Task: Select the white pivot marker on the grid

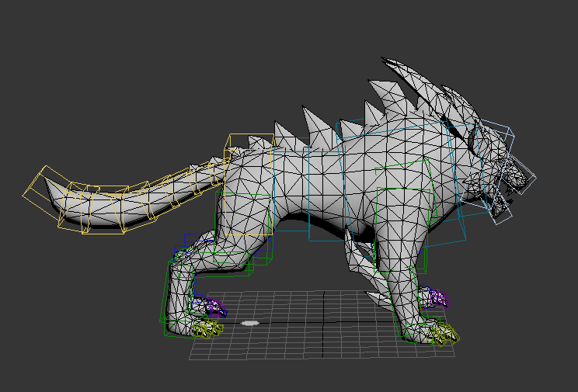Action: click(249, 322)
